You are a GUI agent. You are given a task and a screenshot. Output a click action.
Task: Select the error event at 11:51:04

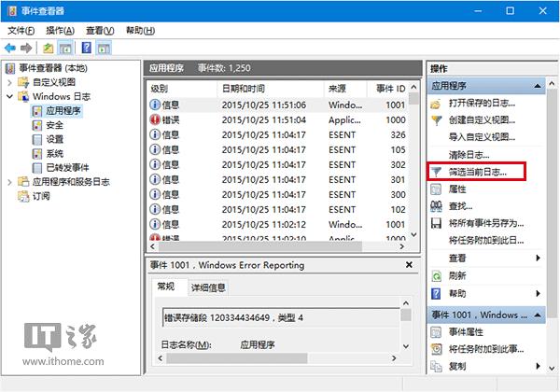pos(278,120)
